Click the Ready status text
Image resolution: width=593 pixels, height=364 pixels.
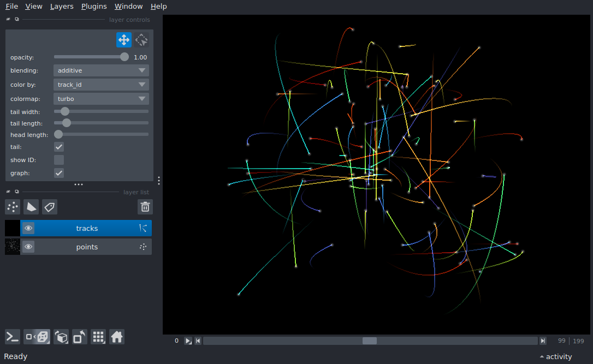coord(15,356)
